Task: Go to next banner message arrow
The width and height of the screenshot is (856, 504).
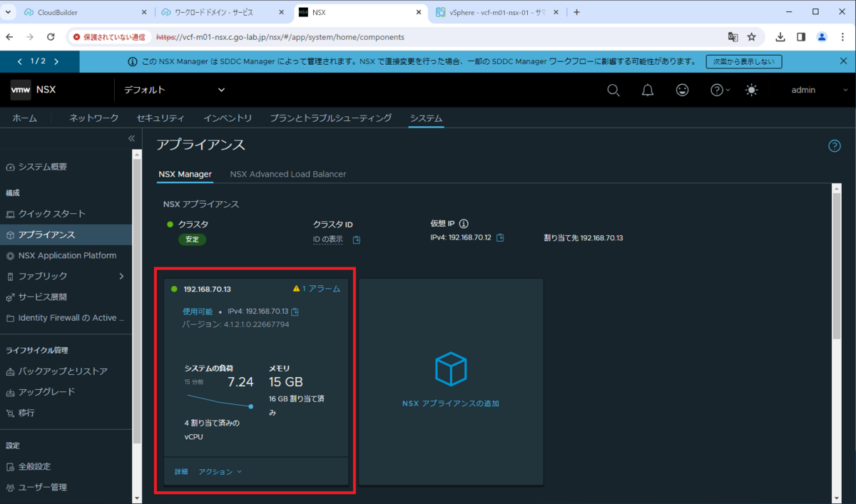Action: point(56,61)
